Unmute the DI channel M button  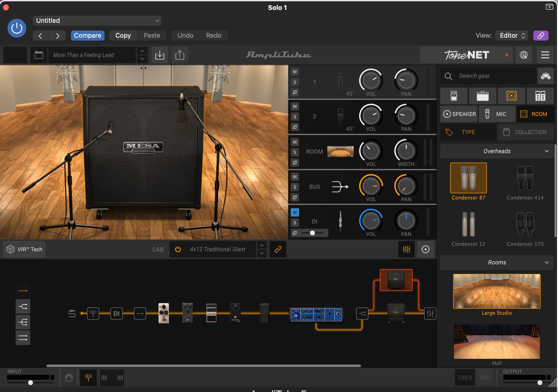click(x=295, y=212)
